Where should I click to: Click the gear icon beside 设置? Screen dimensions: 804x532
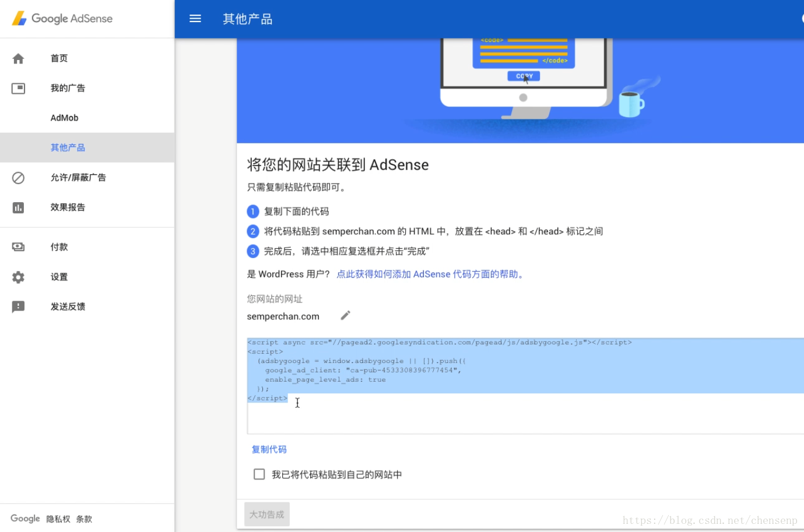click(x=18, y=277)
